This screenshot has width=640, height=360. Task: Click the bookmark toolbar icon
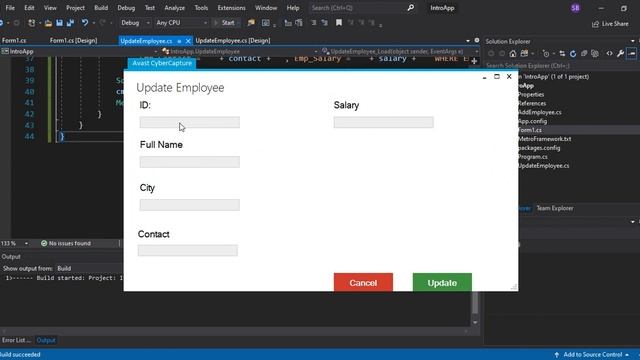(x=339, y=23)
